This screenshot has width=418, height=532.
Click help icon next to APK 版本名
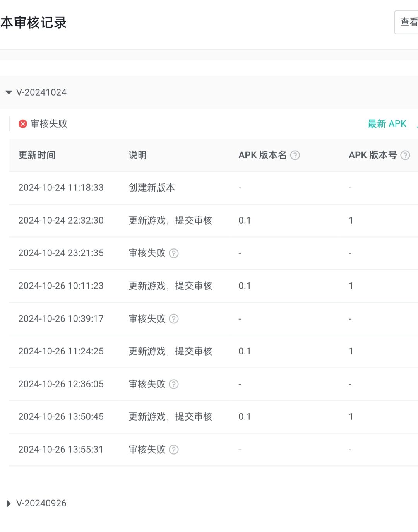pos(295,155)
